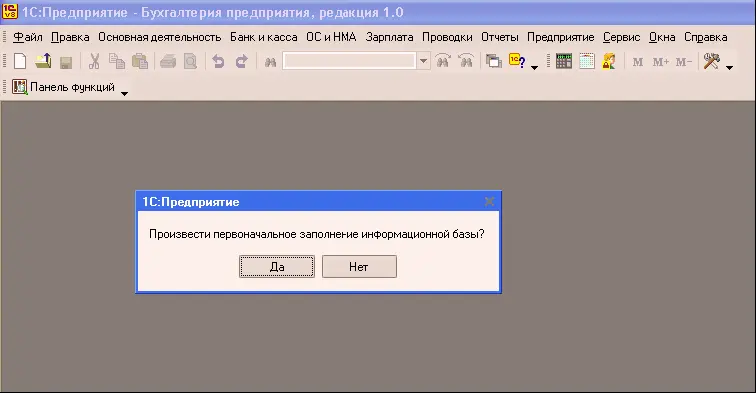This screenshot has height=393, width=756.
Task: Click the Print icon
Action: point(168,61)
